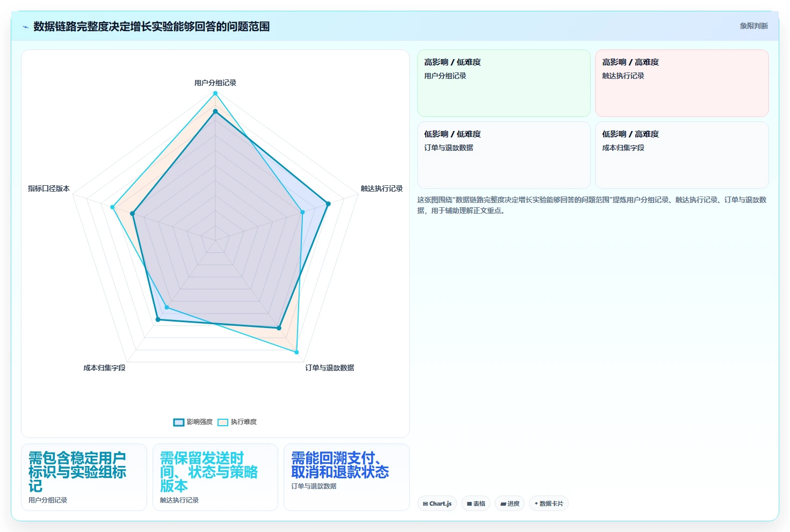The image size is (790, 532).
Task: Toggle the 执行难度 legend swatch
Action: (223, 422)
